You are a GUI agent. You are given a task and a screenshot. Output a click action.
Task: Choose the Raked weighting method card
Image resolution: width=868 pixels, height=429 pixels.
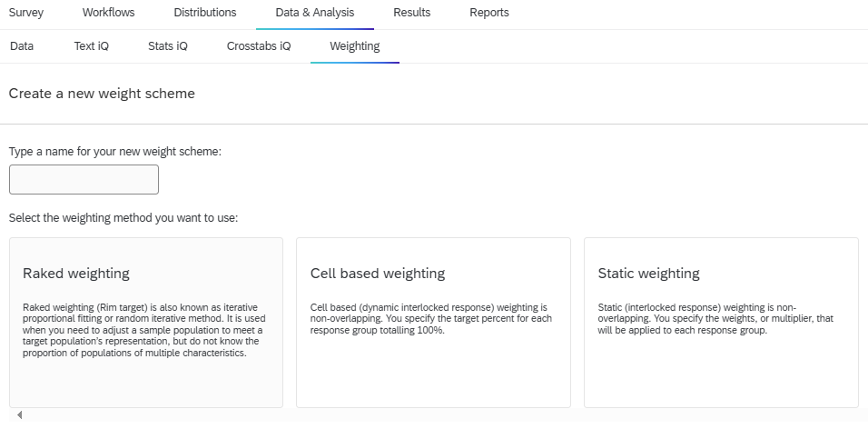(x=146, y=323)
